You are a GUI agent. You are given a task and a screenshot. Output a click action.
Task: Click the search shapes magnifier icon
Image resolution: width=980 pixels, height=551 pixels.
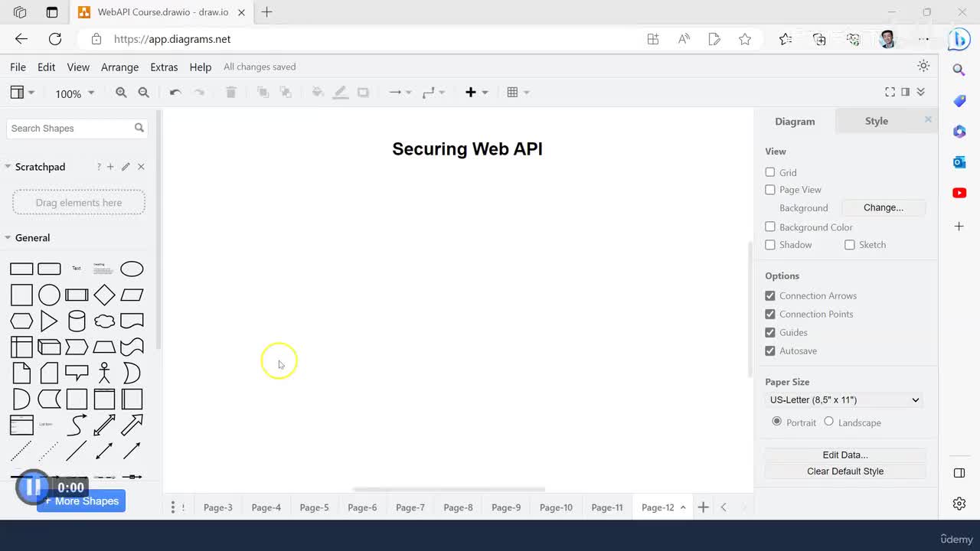tap(139, 128)
